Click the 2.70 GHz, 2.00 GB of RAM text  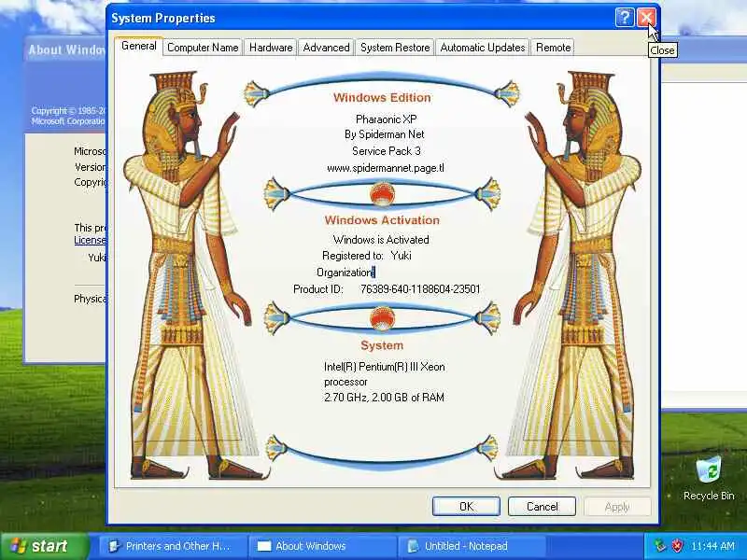(384, 398)
